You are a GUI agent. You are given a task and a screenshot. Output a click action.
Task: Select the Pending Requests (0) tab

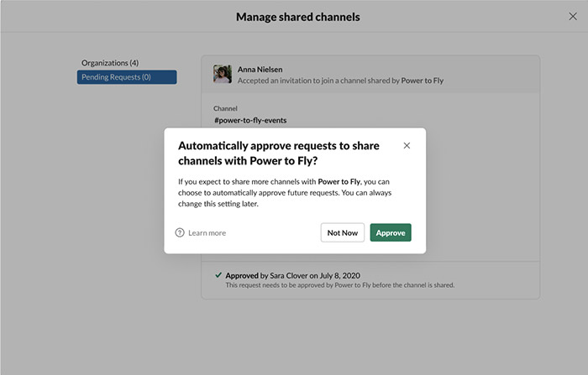point(127,77)
